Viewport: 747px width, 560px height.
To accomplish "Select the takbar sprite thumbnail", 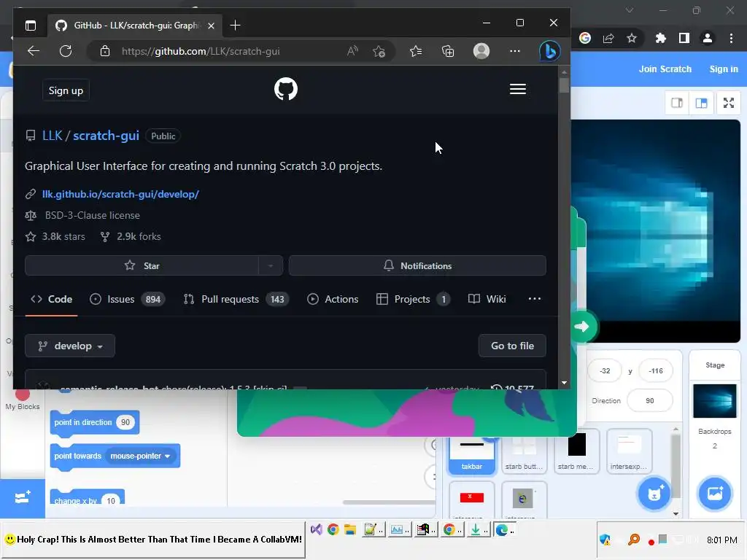I will [472, 451].
